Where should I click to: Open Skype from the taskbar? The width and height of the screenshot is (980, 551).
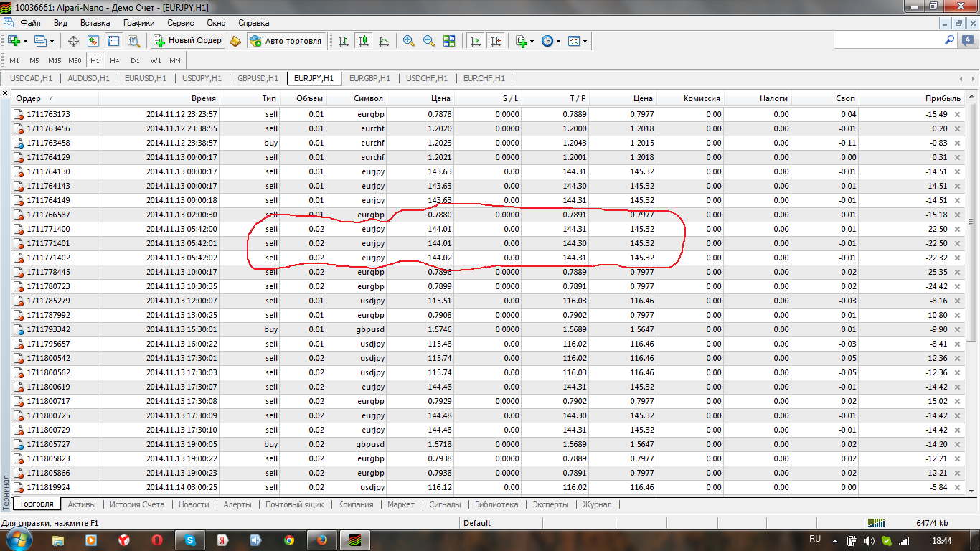(190, 540)
